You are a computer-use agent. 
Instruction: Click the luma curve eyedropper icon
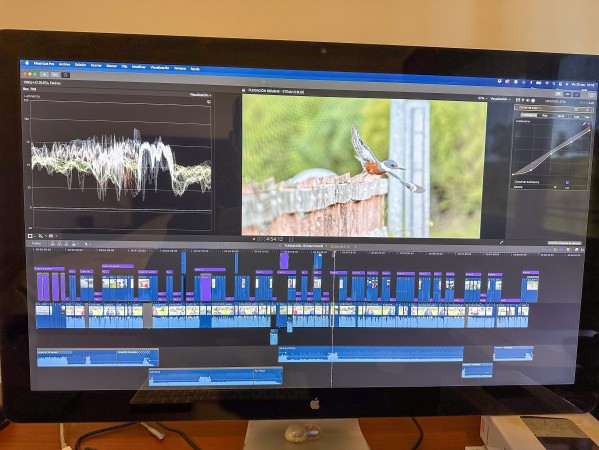click(x=584, y=124)
